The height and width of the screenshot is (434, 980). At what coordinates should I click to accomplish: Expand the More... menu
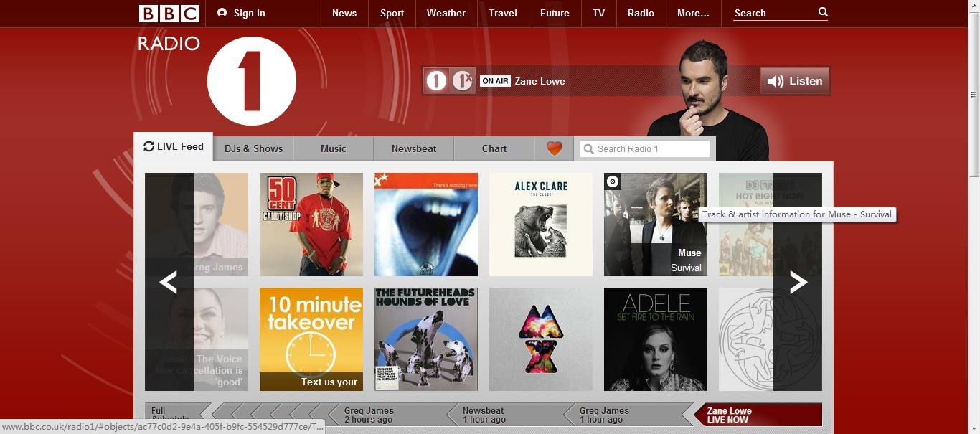point(693,13)
